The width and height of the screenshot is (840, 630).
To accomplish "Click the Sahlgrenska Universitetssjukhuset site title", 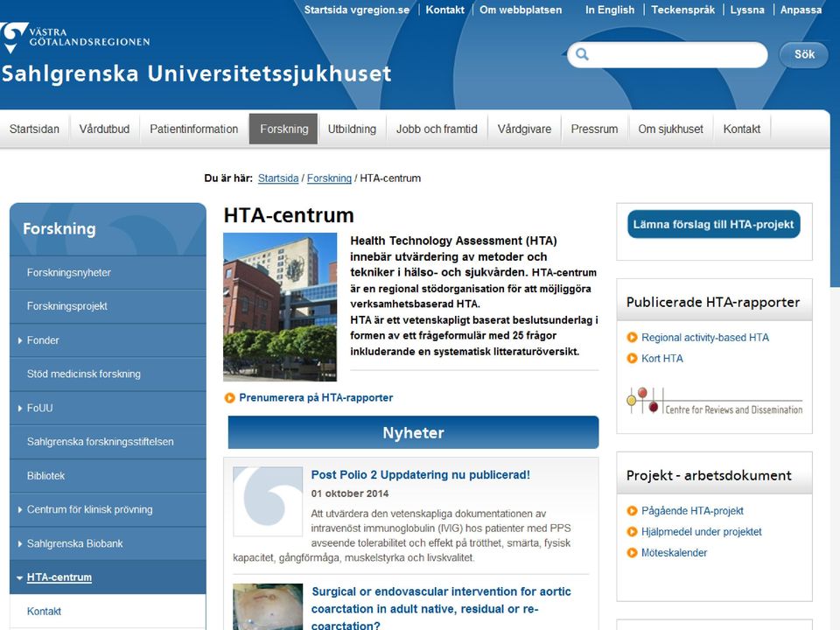I will (x=196, y=73).
